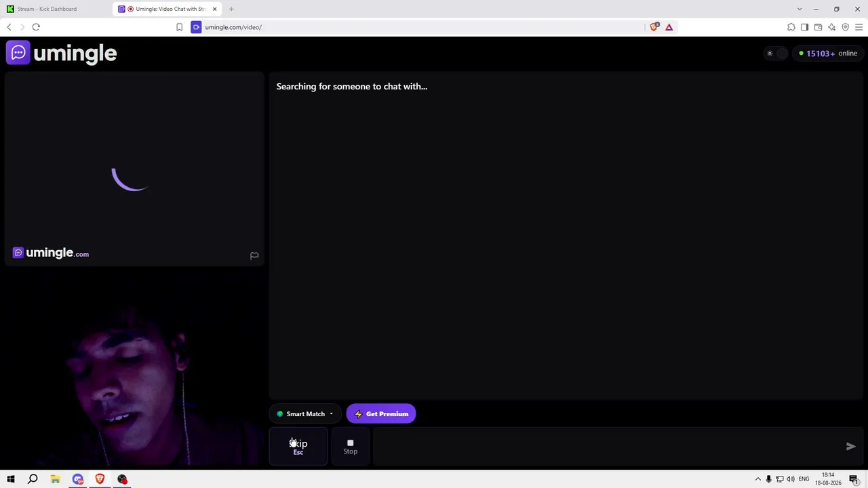Click your own webcam preview
The height and width of the screenshot is (488, 868).
click(134, 367)
